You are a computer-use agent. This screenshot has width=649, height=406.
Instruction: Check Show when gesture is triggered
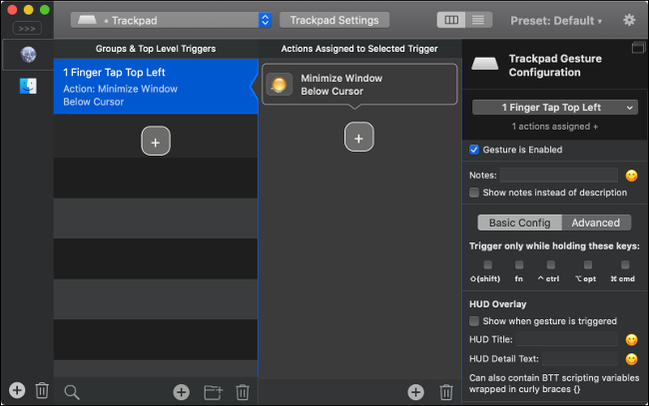pos(474,321)
